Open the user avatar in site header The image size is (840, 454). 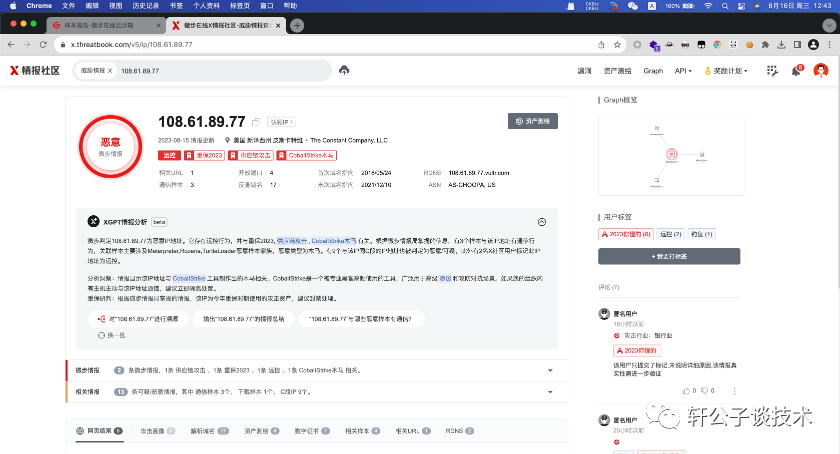821,70
